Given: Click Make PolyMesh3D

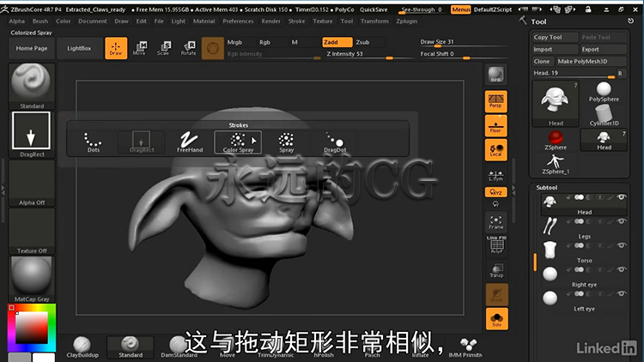Looking at the screenshot, I should coord(592,61).
